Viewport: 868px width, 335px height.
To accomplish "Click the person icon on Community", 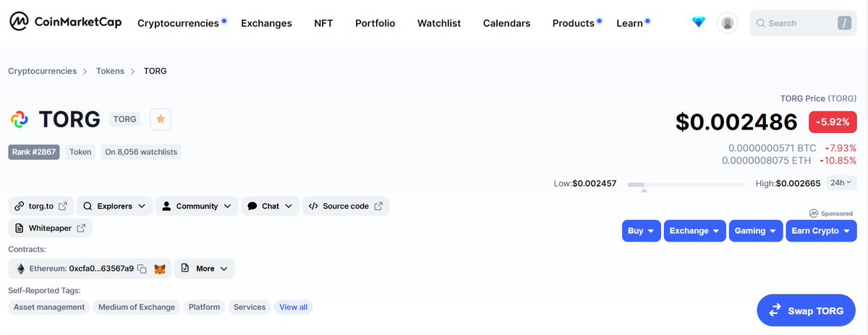I will 166,206.
